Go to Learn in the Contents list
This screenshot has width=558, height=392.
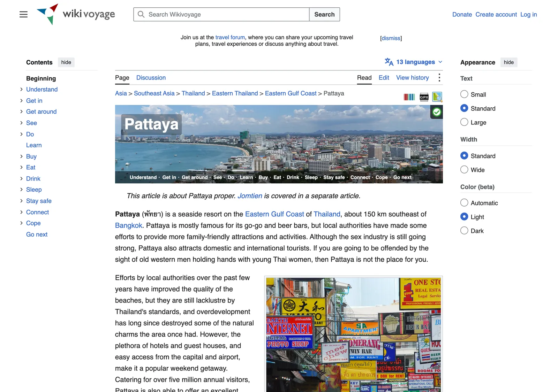(34, 145)
